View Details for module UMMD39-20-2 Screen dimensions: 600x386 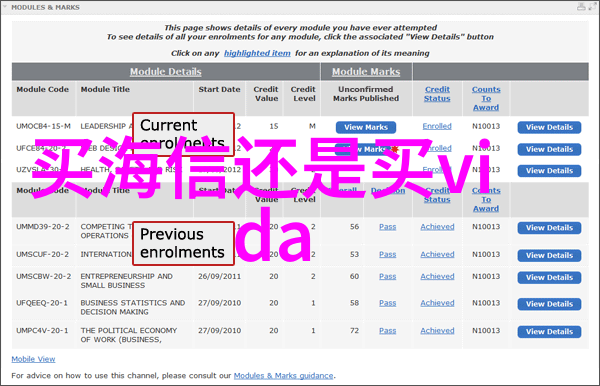(549, 228)
